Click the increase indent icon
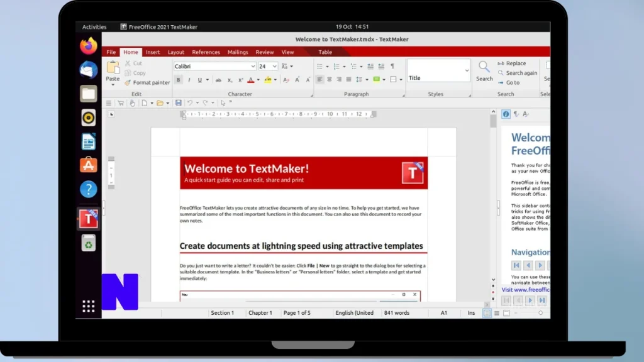This screenshot has height=362, width=644. point(381,66)
